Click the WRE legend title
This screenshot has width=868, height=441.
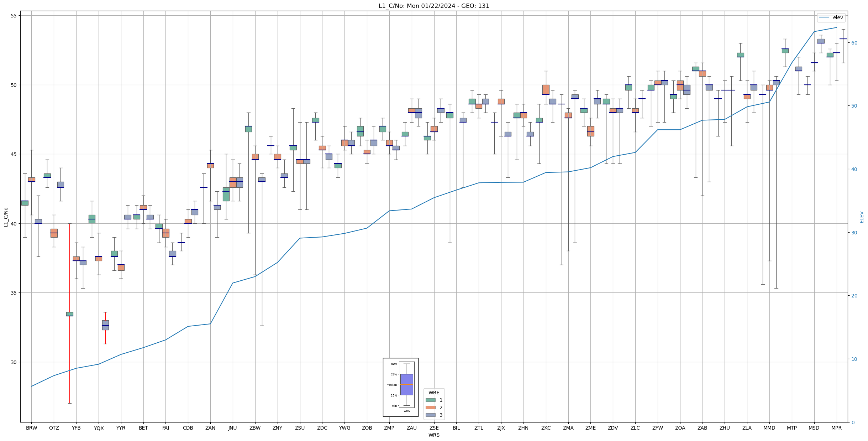(x=433, y=393)
